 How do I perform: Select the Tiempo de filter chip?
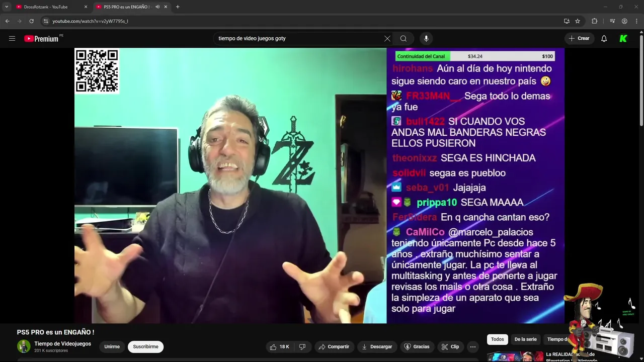coord(556,339)
